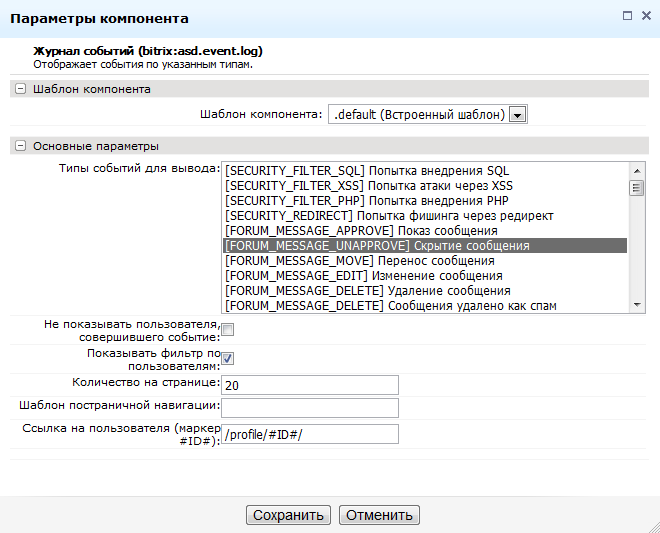Select FORUM_MESSAGE_EDIT Изменение сообщения
This screenshot has width=660, height=533.
coord(364,276)
